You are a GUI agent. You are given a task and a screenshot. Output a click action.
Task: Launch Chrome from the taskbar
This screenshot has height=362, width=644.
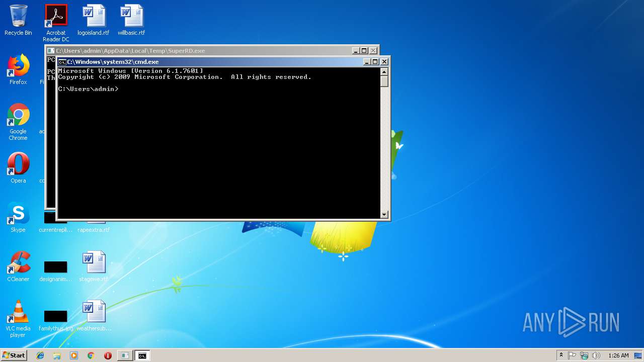point(91,355)
